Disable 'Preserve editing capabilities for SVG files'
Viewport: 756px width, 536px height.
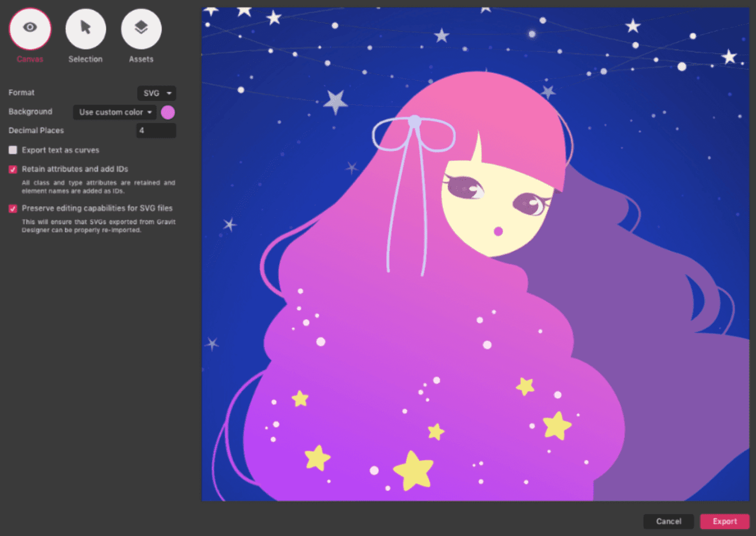(13, 208)
